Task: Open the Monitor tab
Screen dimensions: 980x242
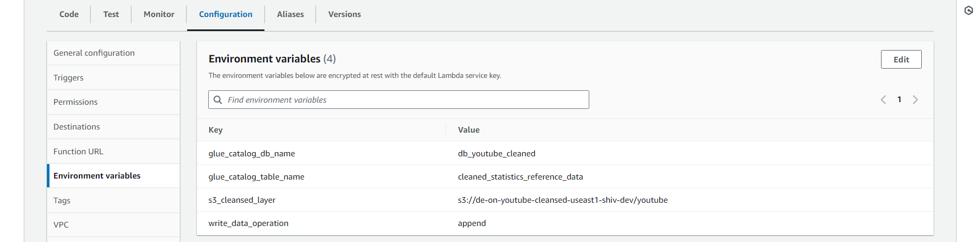Action: pos(159,14)
